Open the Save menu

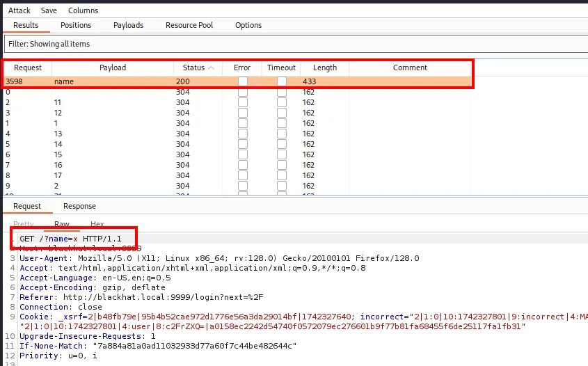[49, 10]
